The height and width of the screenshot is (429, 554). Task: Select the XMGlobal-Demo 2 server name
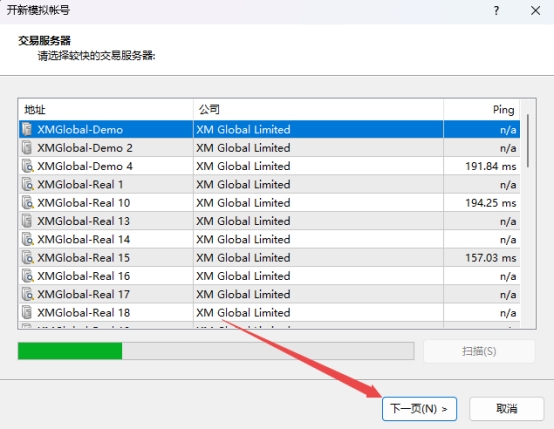pos(85,148)
